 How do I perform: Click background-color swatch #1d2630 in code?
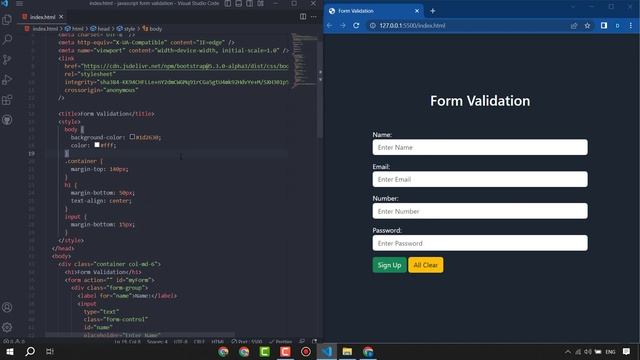pyautogui.click(x=132, y=137)
